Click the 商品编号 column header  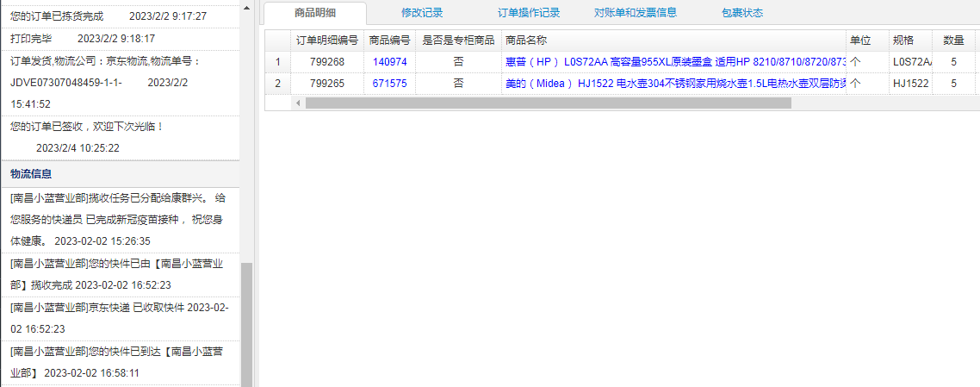(390, 41)
